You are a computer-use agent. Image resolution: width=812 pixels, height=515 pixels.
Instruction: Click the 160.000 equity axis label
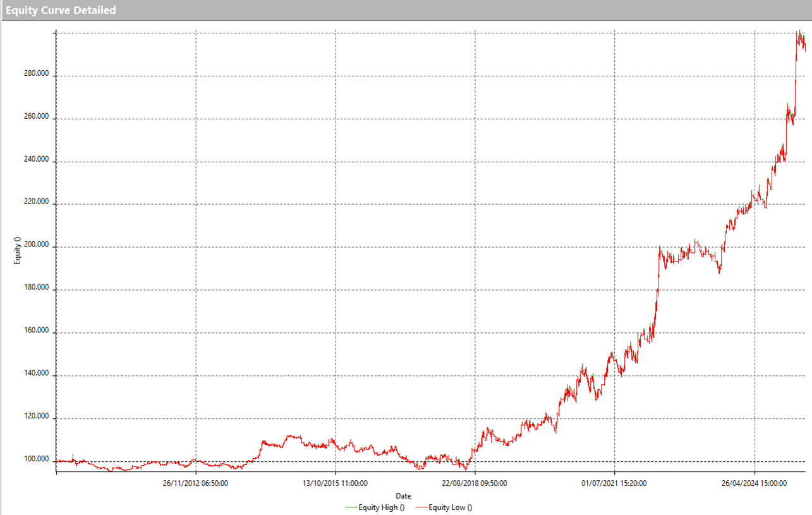tap(35, 330)
